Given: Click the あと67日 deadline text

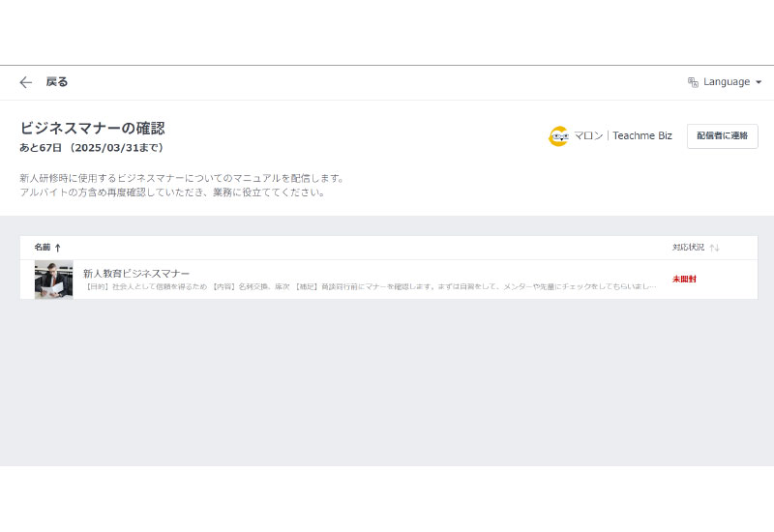Looking at the screenshot, I should click(92, 148).
